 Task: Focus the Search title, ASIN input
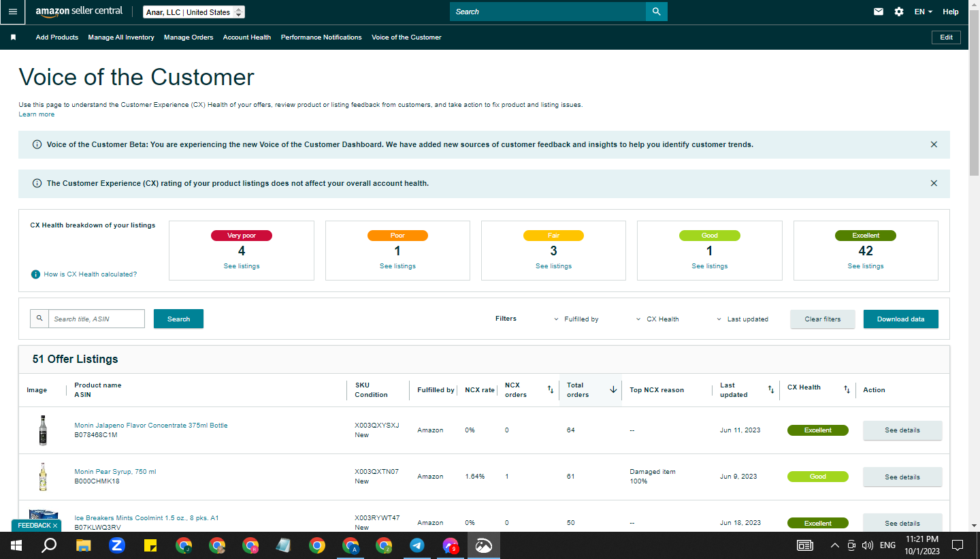tap(97, 319)
